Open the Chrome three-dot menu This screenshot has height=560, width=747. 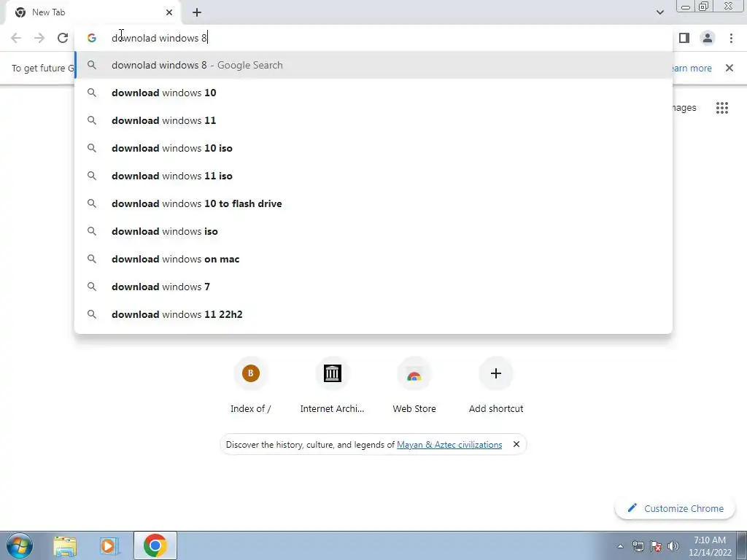pos(731,38)
